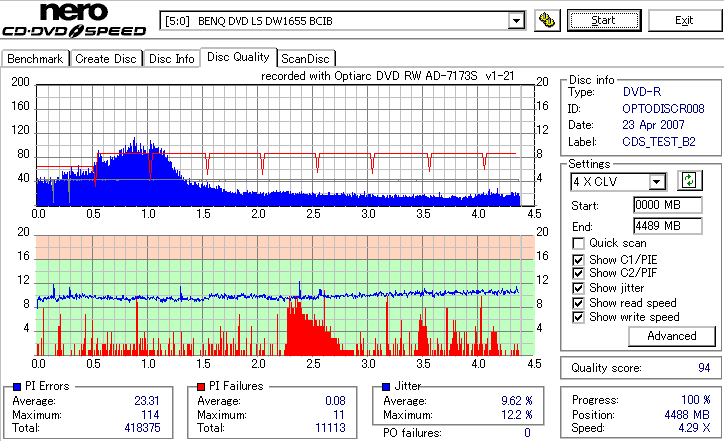Uncheck Show C2/PIF checkbox
Image resolution: width=724 pixels, height=441 pixels.
coord(578,273)
